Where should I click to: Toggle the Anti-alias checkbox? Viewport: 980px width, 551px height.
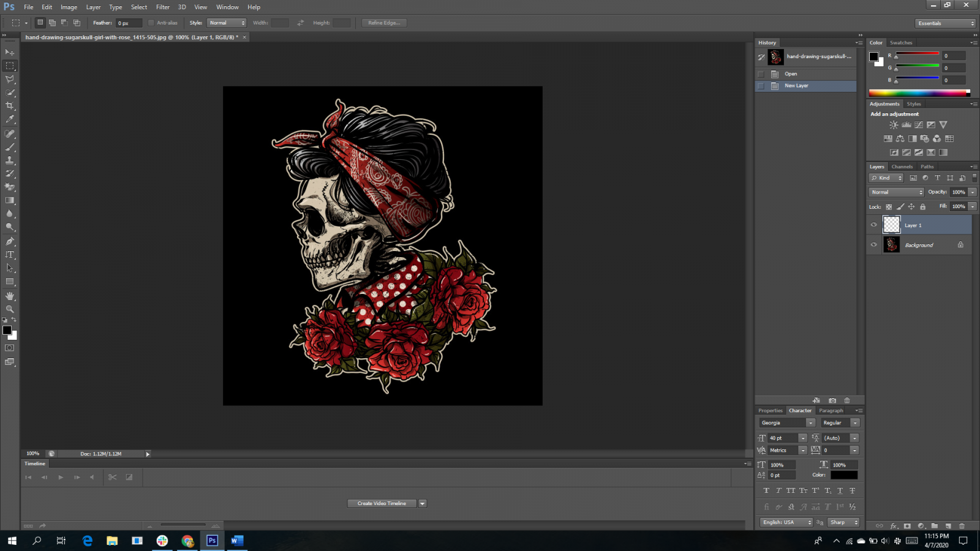pyautogui.click(x=151, y=23)
